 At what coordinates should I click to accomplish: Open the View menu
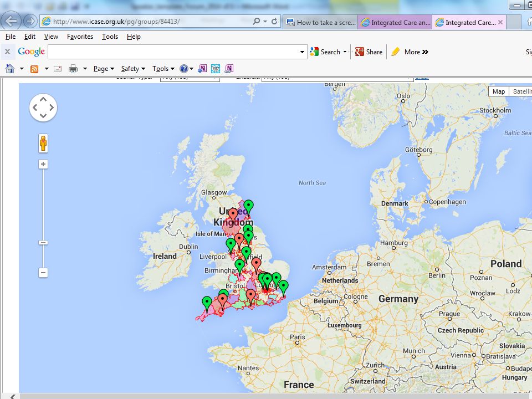tap(51, 37)
